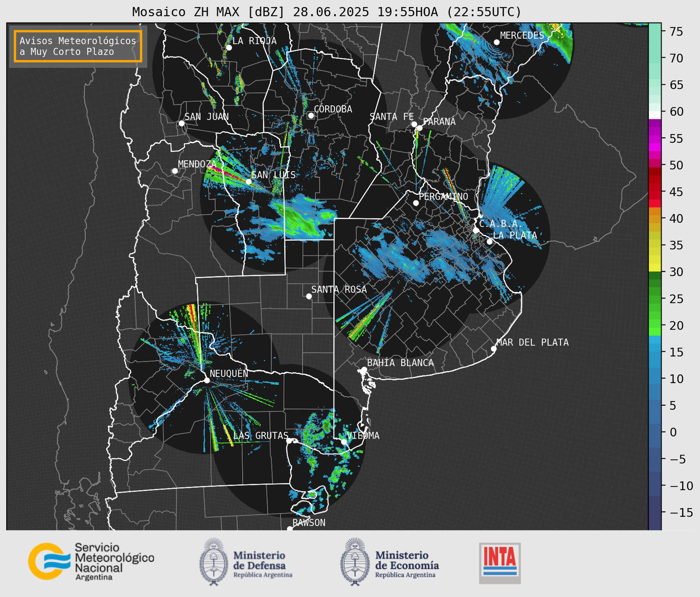This screenshot has height=597, width=700.
Task: Click the orange 40 dBZ color band
Action: pyautogui.click(x=655, y=219)
